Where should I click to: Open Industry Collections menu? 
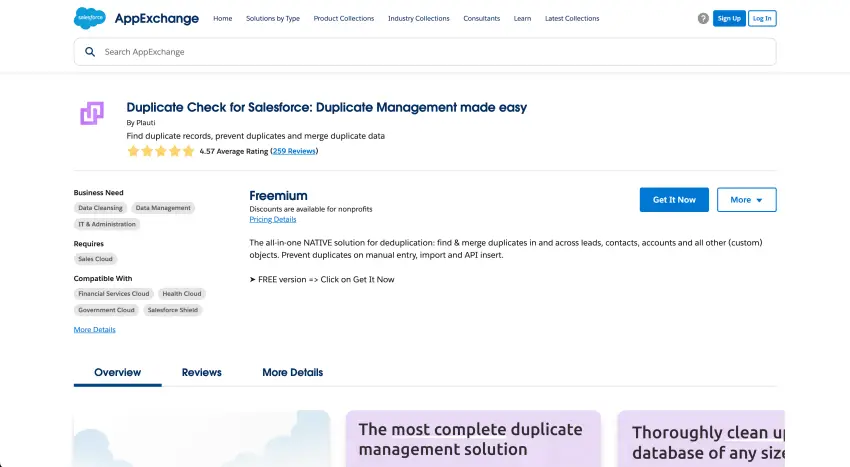[418, 18]
